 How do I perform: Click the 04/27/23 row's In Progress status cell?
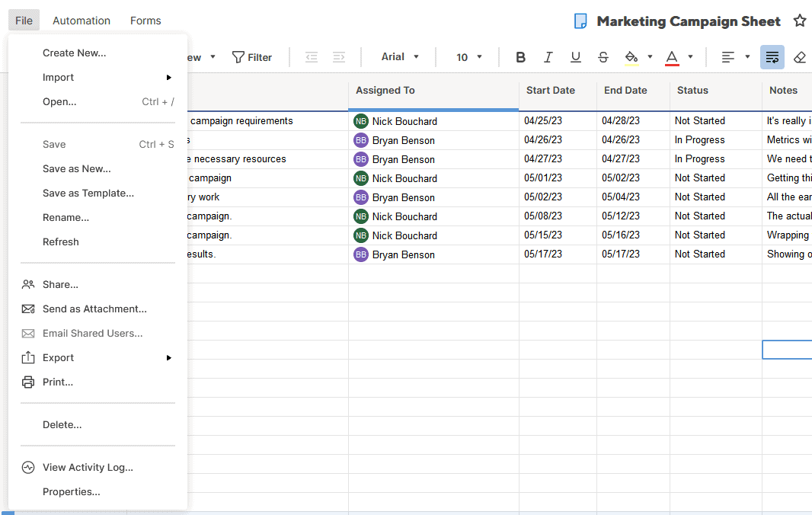pyautogui.click(x=716, y=159)
